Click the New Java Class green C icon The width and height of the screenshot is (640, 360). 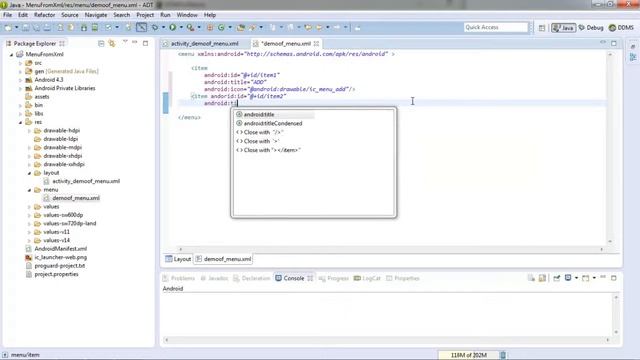(x=221, y=27)
